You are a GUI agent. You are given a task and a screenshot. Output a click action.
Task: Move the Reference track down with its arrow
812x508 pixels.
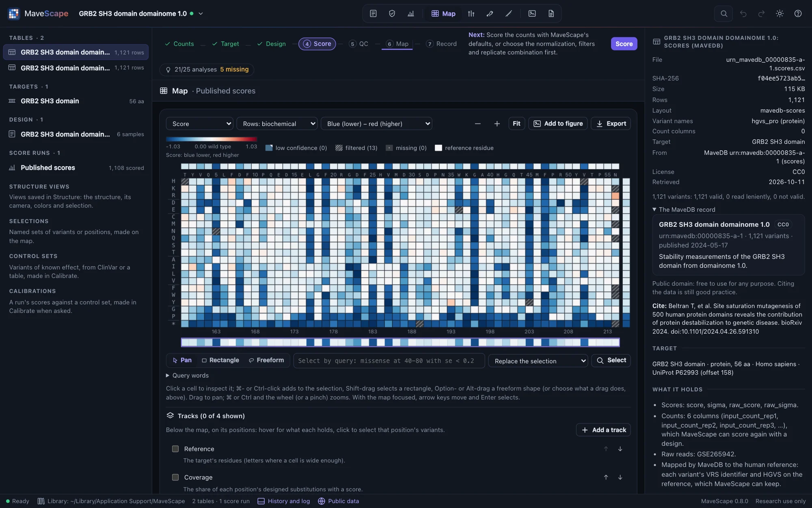click(x=620, y=449)
